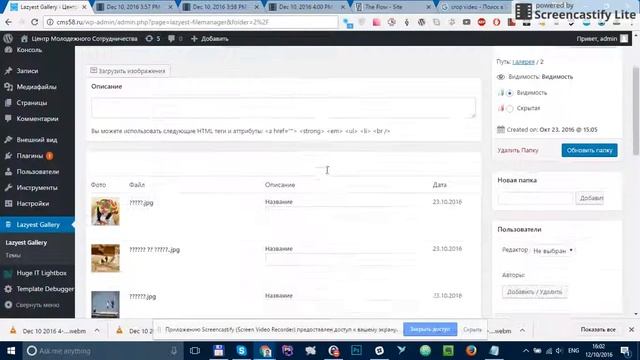The width and height of the screenshot is (640, 360).
Task: Click the Добавить new content button
Action: tap(210, 39)
